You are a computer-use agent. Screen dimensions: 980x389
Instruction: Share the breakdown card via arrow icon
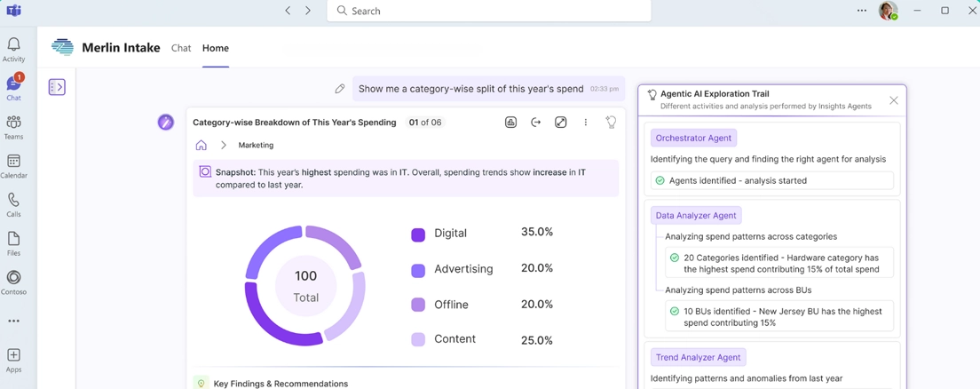tap(535, 123)
